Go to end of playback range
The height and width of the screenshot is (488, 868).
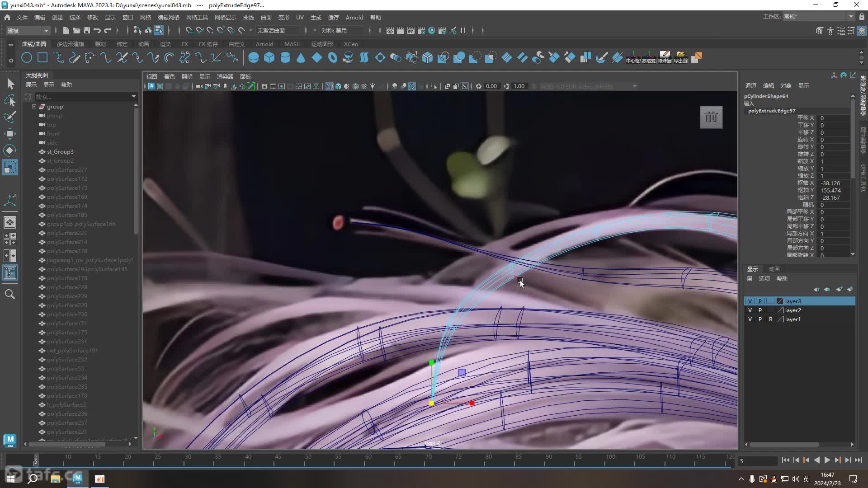click(x=859, y=460)
